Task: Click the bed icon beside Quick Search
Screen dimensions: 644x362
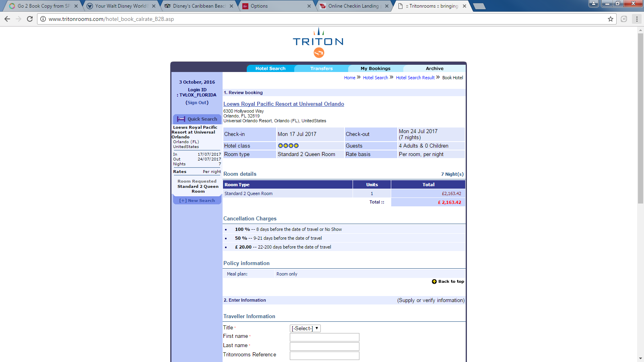Action: [181, 119]
